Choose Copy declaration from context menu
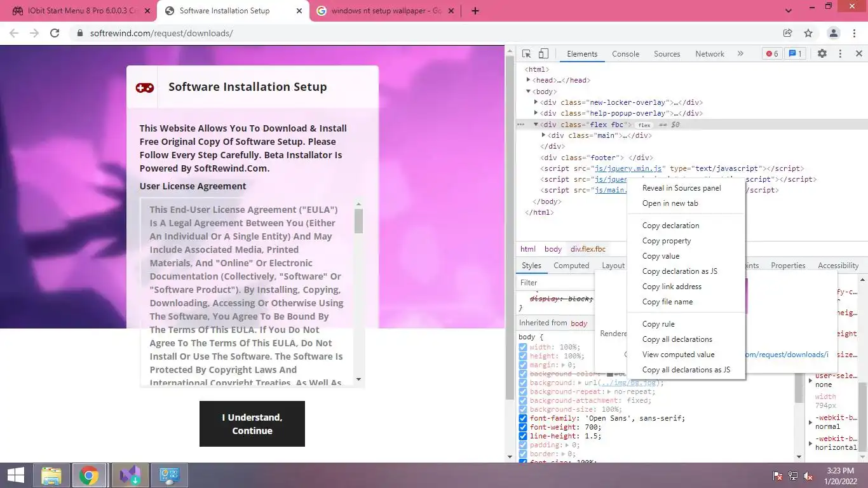This screenshot has height=488, width=868. click(x=670, y=226)
